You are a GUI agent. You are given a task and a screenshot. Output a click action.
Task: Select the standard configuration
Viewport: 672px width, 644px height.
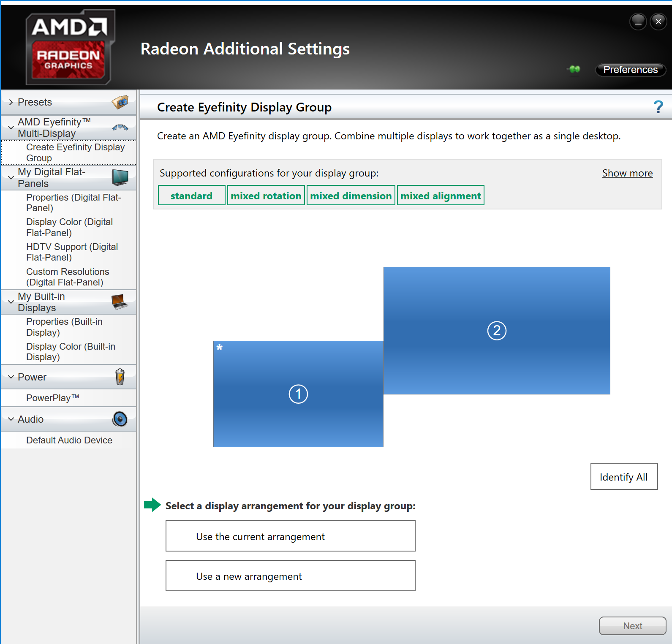click(192, 196)
